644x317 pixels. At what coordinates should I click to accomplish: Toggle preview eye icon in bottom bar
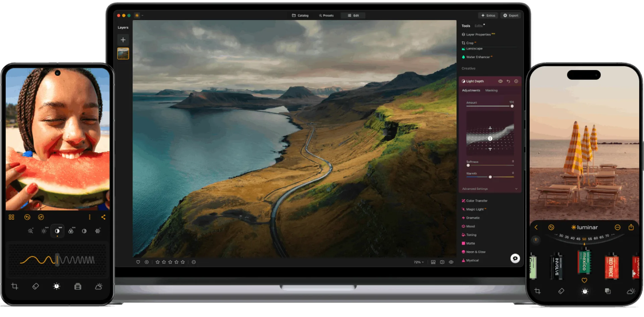point(451,262)
